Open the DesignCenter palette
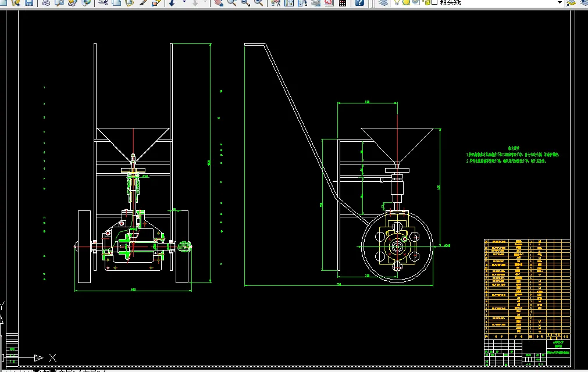Screen dimensions: 588x372 click(288, 2)
